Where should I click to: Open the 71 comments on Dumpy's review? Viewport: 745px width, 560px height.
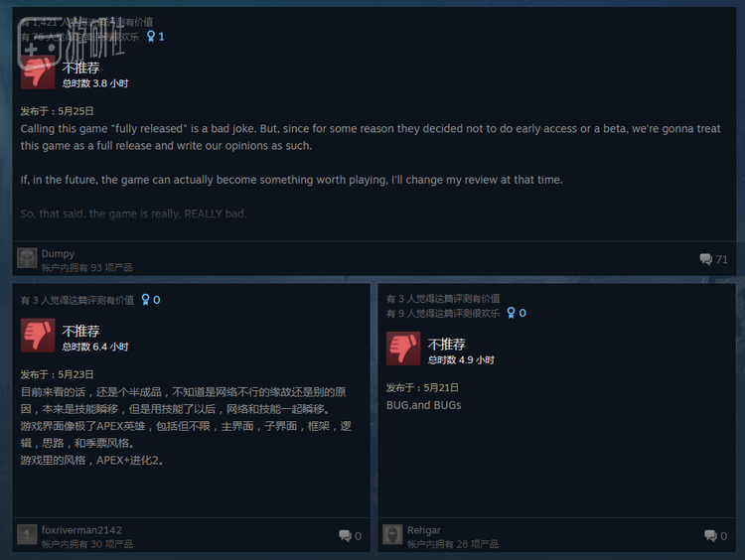pos(713,259)
